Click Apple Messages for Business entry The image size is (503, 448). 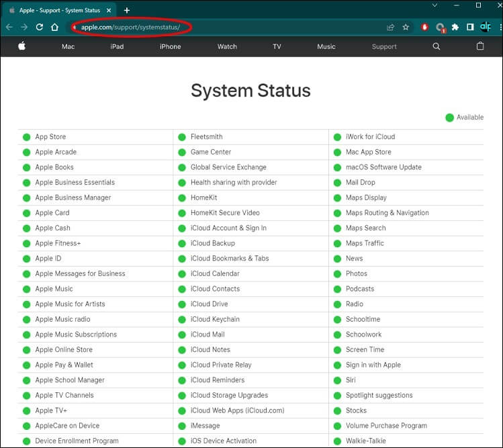80,273
